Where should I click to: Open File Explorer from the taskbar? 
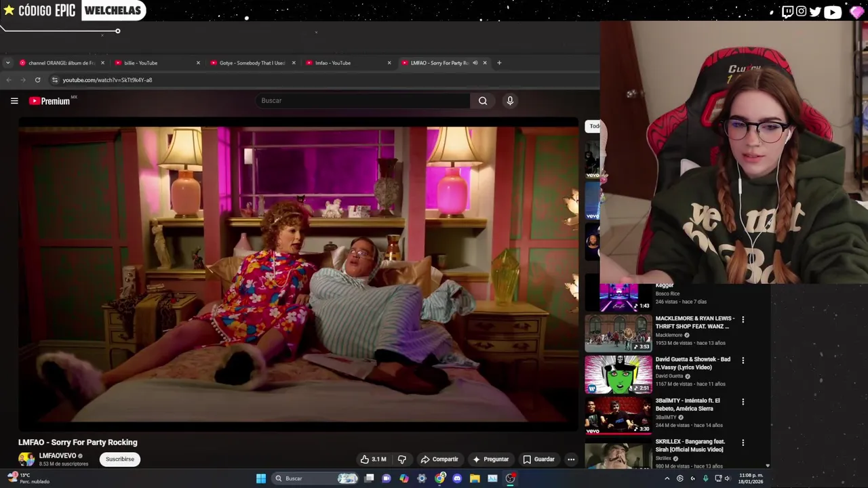[x=475, y=479]
